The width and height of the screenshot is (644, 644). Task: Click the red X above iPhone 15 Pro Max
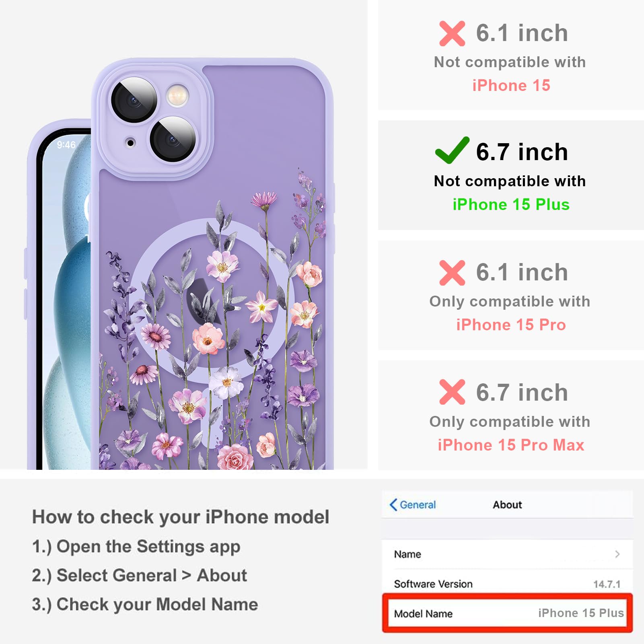[x=452, y=392]
